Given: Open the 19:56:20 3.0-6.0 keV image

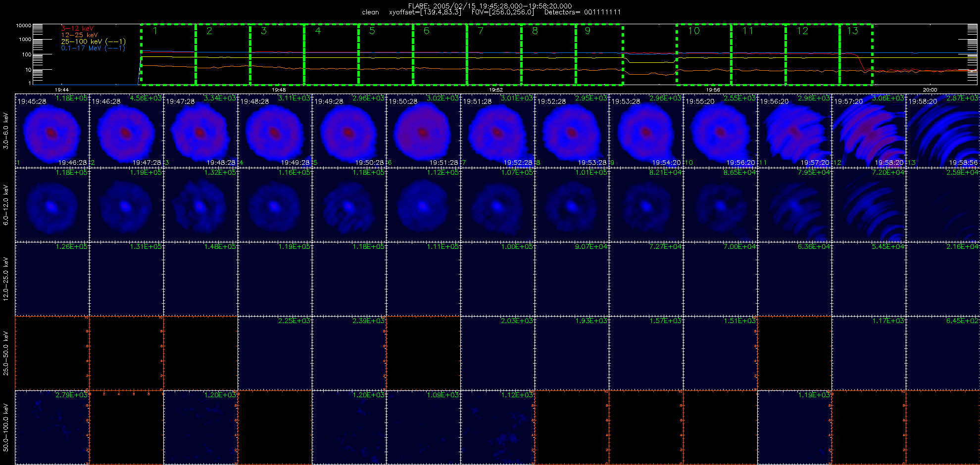Looking at the screenshot, I should [x=794, y=131].
